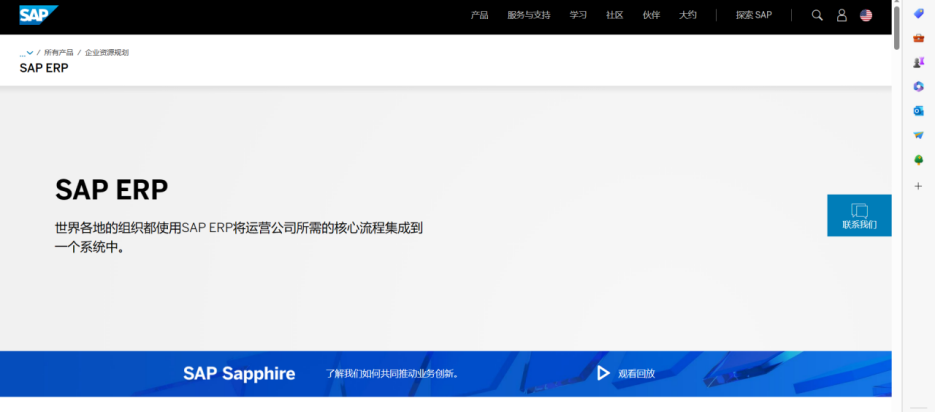Open the green tree icon in sidebar
This screenshot has height=412, width=935.
coord(918,160)
